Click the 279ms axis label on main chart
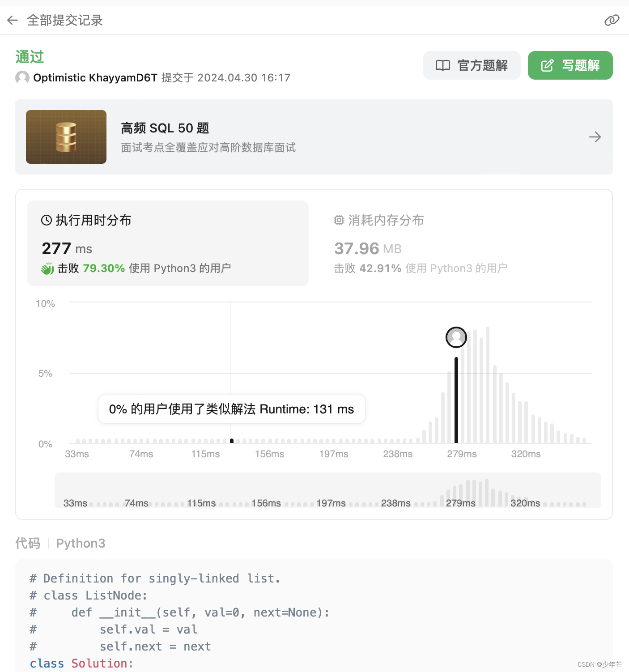Viewport: 629px width, 672px height. pos(462,454)
